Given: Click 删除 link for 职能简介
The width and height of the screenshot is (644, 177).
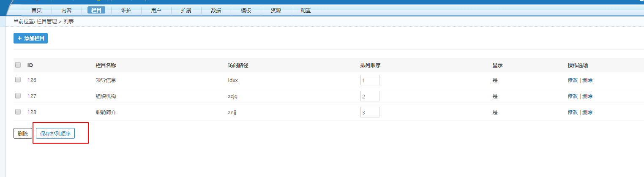Looking at the screenshot, I should [x=587, y=112].
